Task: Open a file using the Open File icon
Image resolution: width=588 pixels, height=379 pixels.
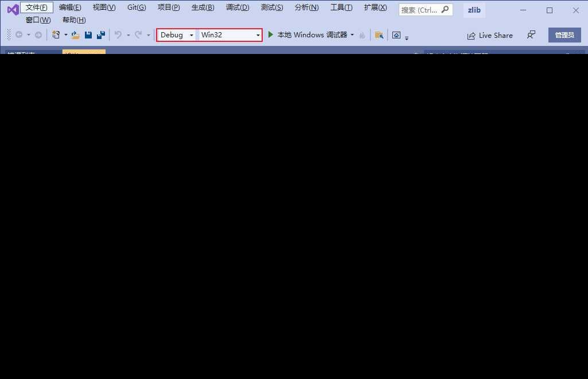Action: [75, 34]
